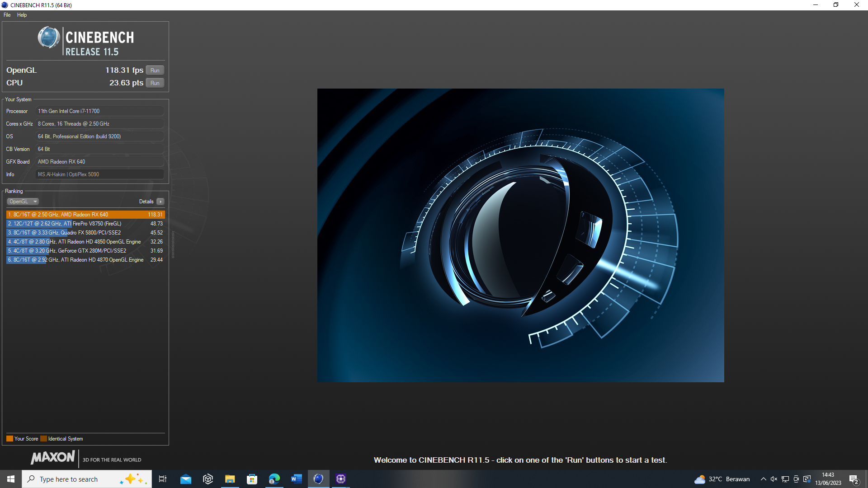Select ranking row ATI Radeon HD 4850
This screenshot has width=868, height=488.
point(85,242)
